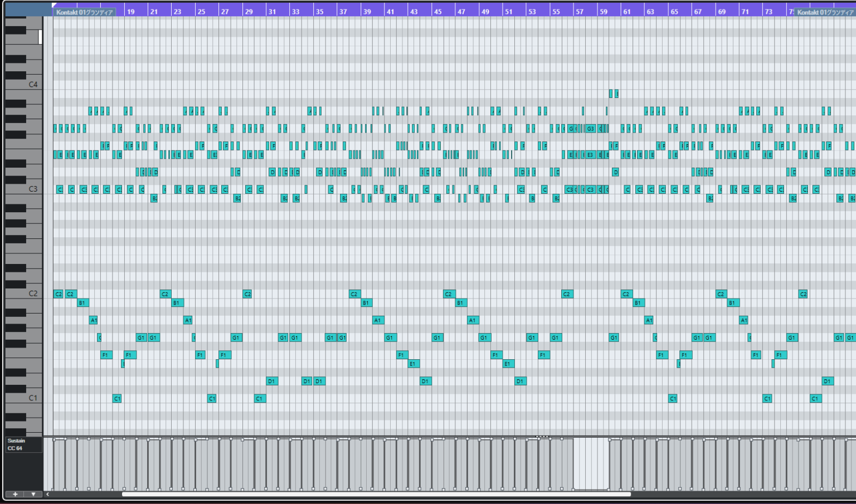Select the E1 note near bar 43

(x=412, y=364)
